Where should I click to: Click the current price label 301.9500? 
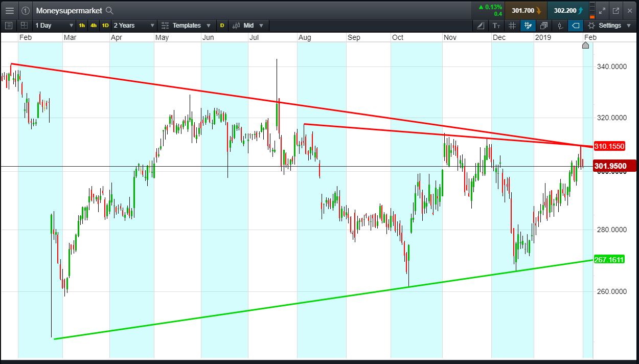614,166
